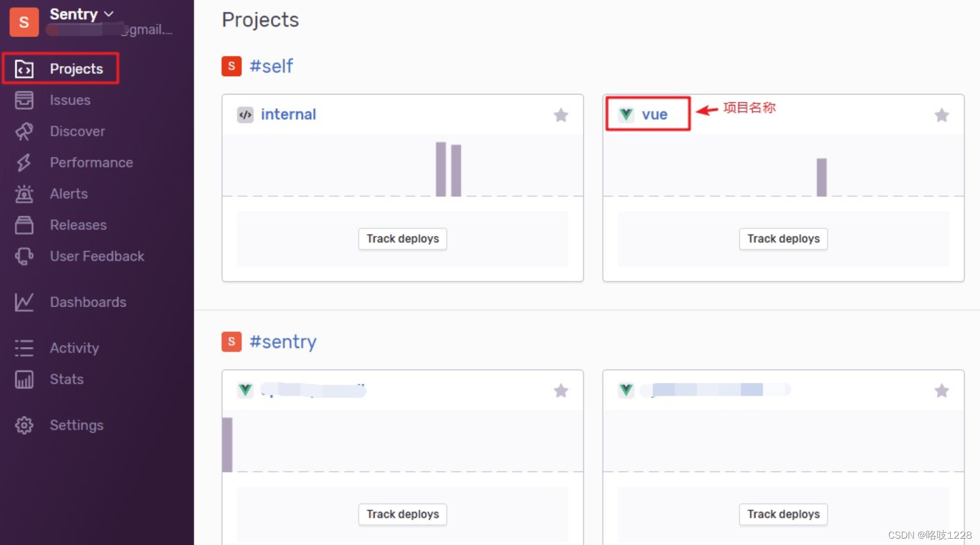Click the User Feedback icon
Viewport: 980px width, 545px height.
coord(24,256)
